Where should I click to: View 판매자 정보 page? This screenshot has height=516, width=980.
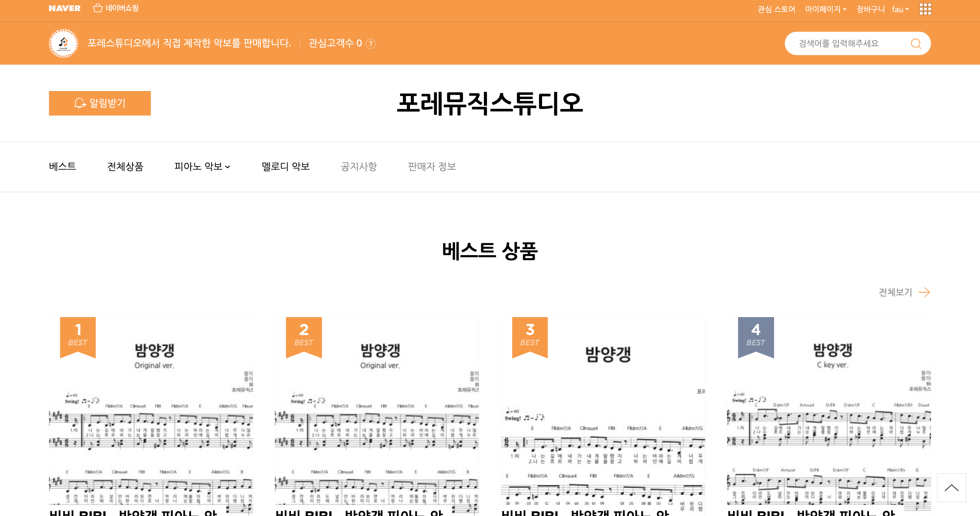pyautogui.click(x=432, y=166)
